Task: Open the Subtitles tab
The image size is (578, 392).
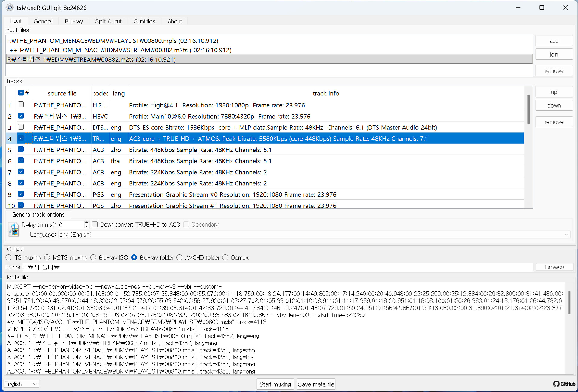Action: 144,21
